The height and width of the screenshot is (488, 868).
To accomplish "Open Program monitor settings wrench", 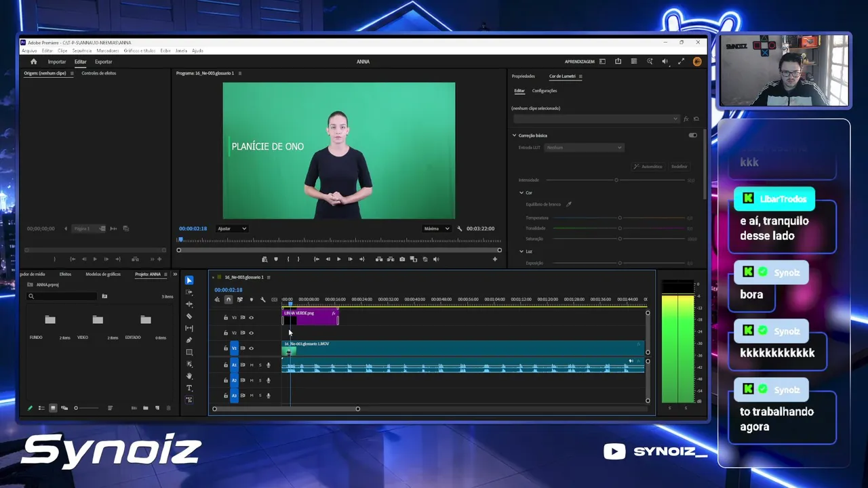I will pyautogui.click(x=460, y=228).
